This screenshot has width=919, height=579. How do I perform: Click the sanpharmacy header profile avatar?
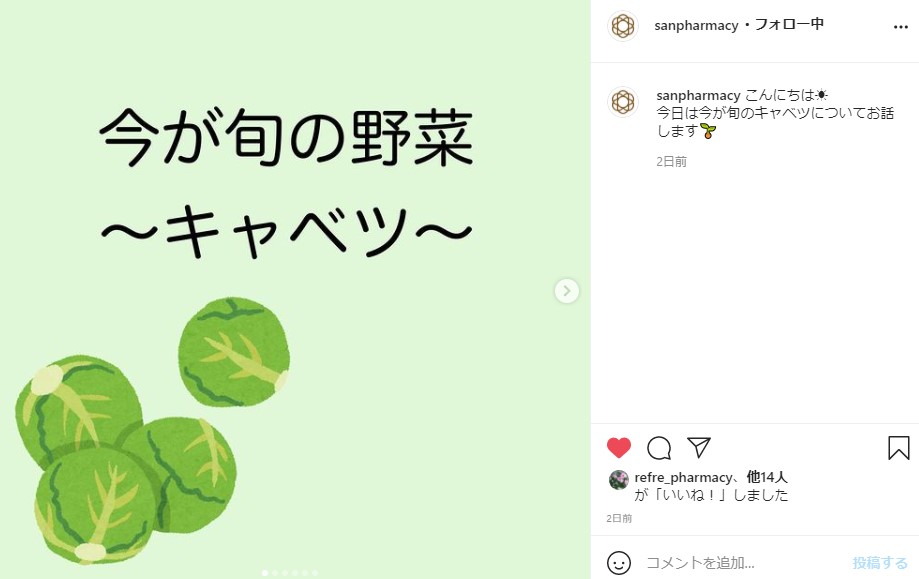[x=622, y=26]
